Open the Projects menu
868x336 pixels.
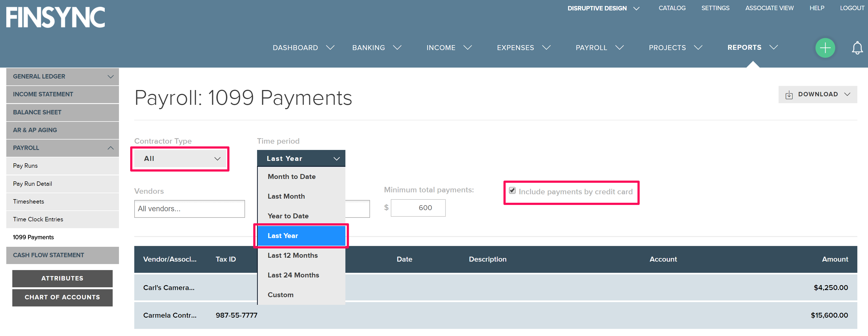[667, 48]
